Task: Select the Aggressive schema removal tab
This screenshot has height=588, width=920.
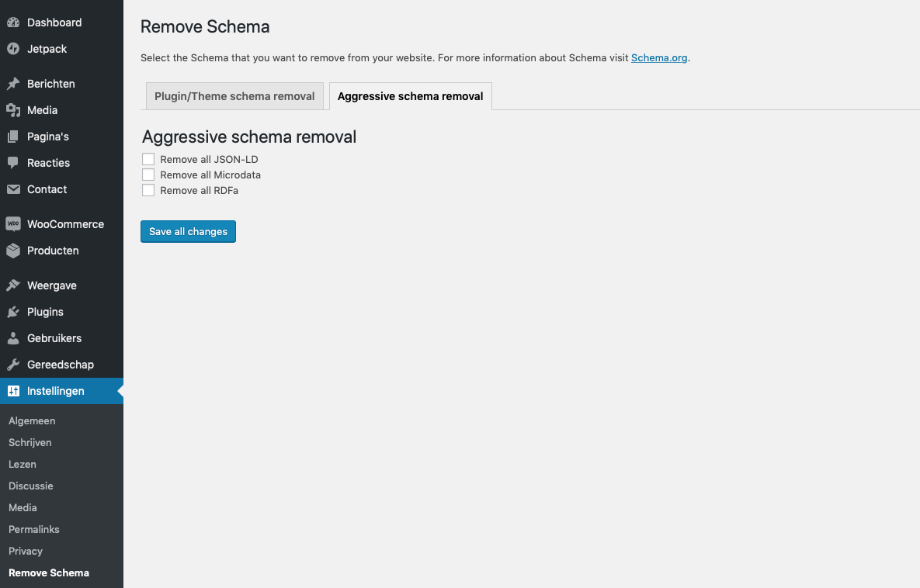Action: [410, 96]
